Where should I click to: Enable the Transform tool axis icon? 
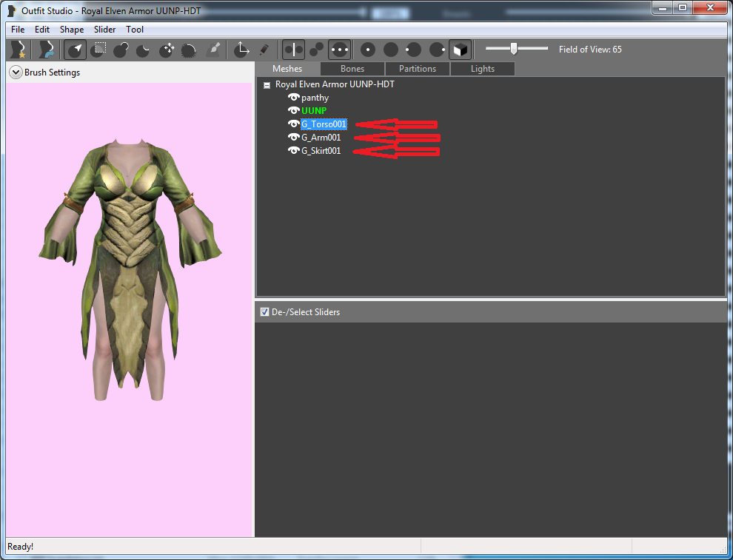point(241,50)
